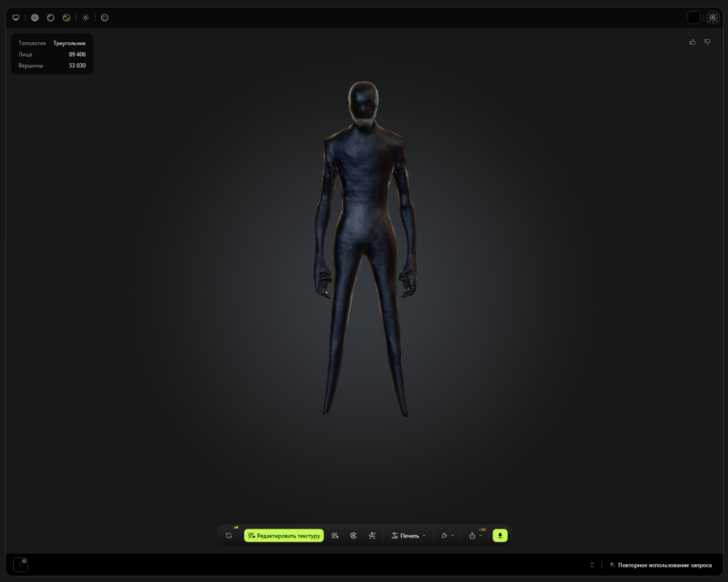This screenshot has width=728, height=582.
Task: Select the green textured render mode
Action: pyautogui.click(x=67, y=18)
